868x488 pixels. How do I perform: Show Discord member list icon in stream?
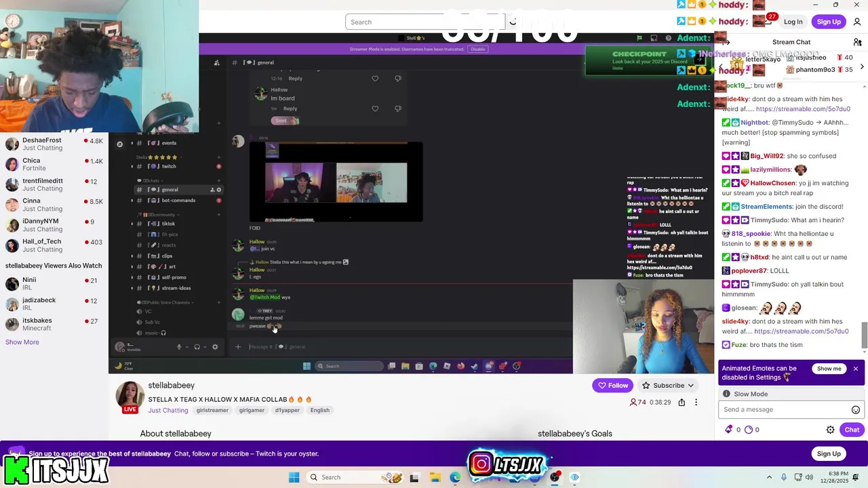pyautogui.click(x=216, y=62)
